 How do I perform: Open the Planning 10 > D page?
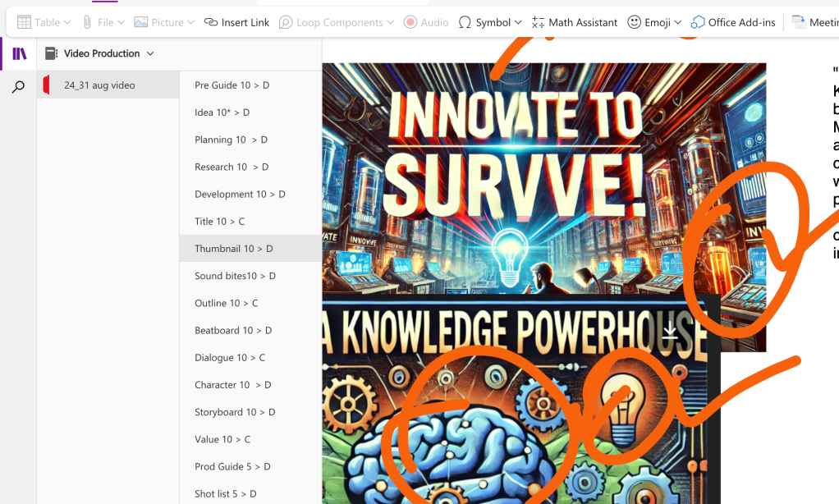coord(250,140)
